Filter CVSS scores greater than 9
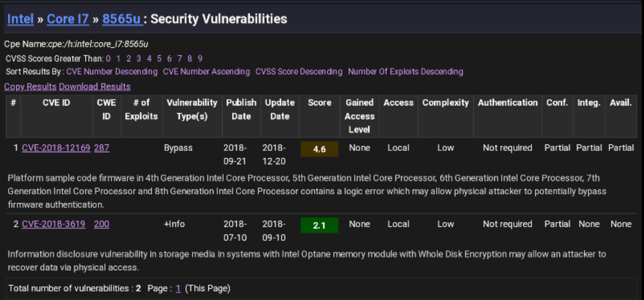Screen dimensions: 644x300 (x=200, y=58)
